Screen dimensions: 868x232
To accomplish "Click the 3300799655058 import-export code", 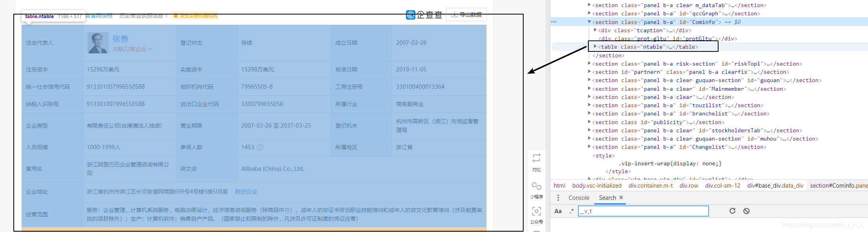I will click(262, 104).
